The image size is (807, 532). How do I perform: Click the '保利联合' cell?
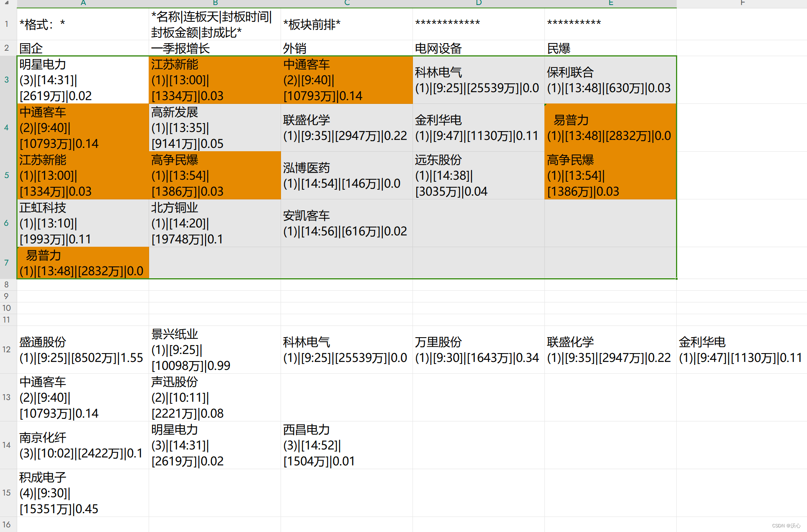tap(611, 80)
